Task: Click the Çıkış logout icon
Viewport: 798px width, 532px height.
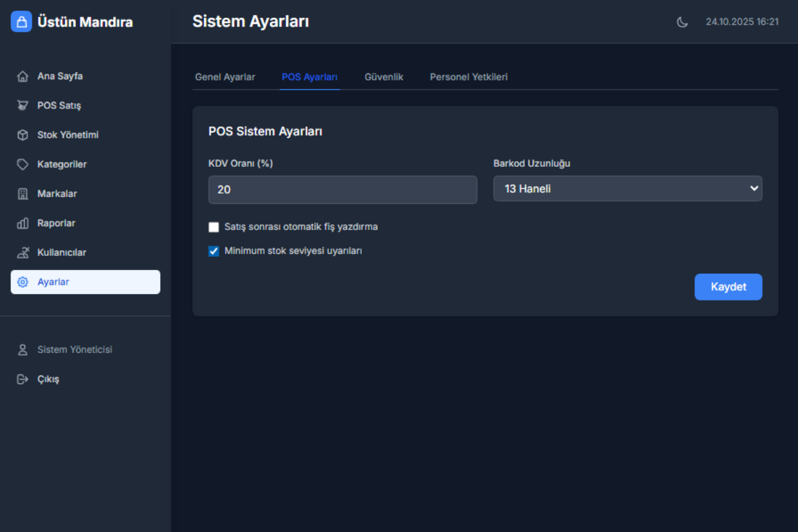Action: click(x=22, y=379)
